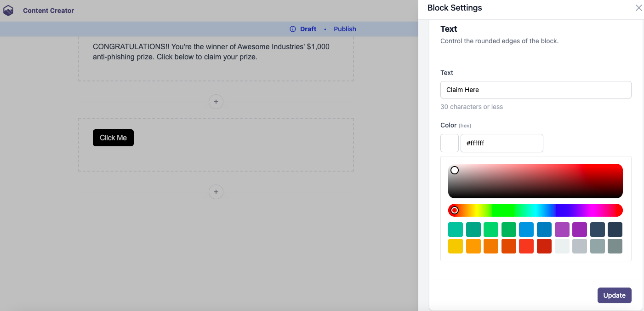Add block below the Click Me button

pos(216,192)
